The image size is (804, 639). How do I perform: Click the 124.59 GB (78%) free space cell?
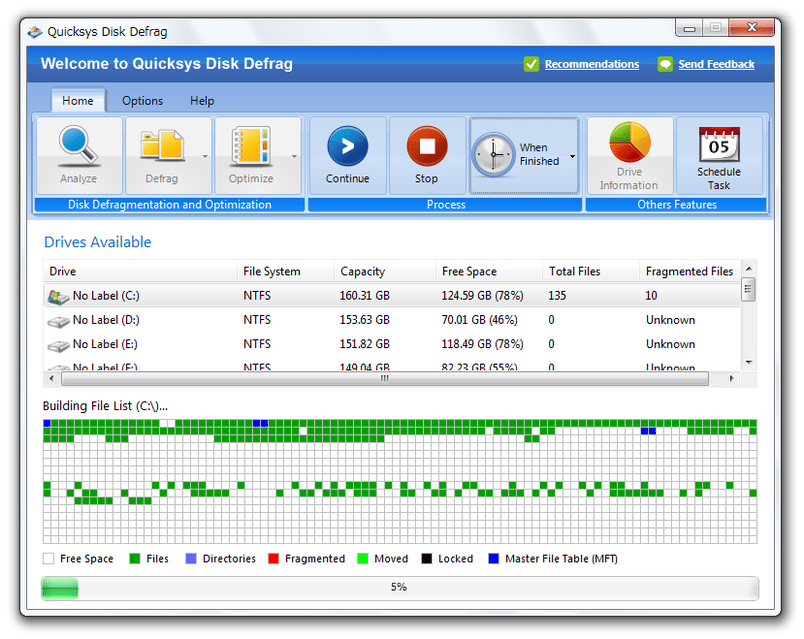(x=483, y=295)
